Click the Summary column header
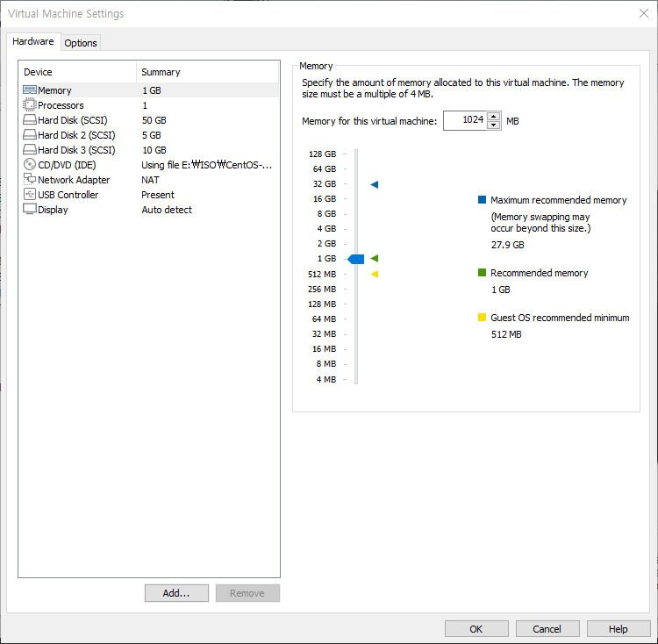 208,72
